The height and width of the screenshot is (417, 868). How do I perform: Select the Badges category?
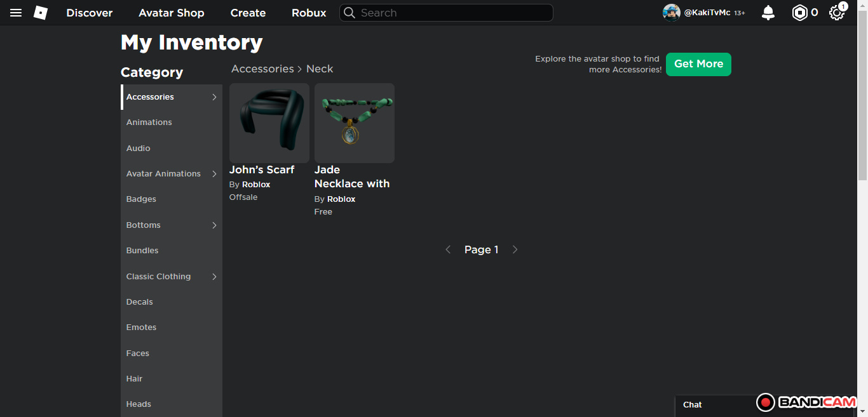141,199
